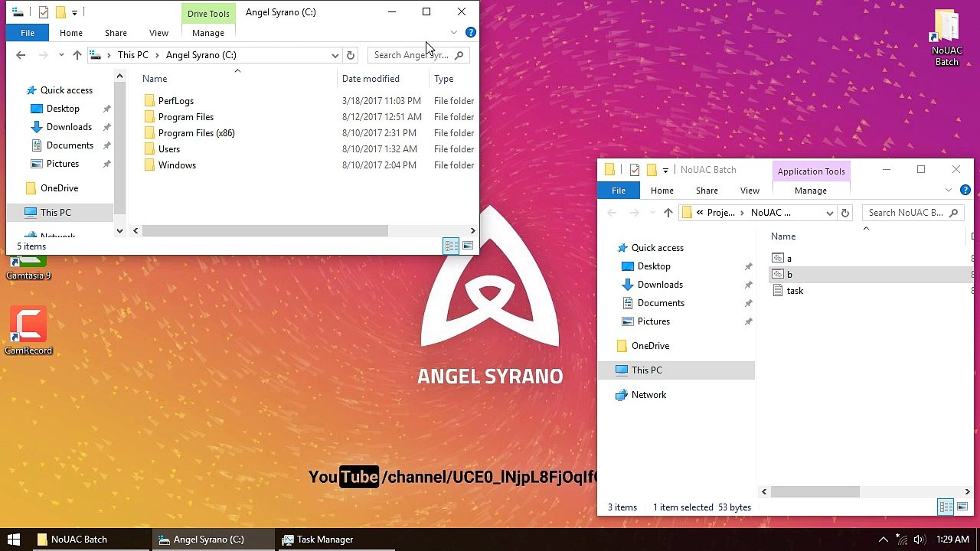The width and height of the screenshot is (980, 551).
Task: Sort by Name column in NoUAC Batch
Action: tap(783, 236)
